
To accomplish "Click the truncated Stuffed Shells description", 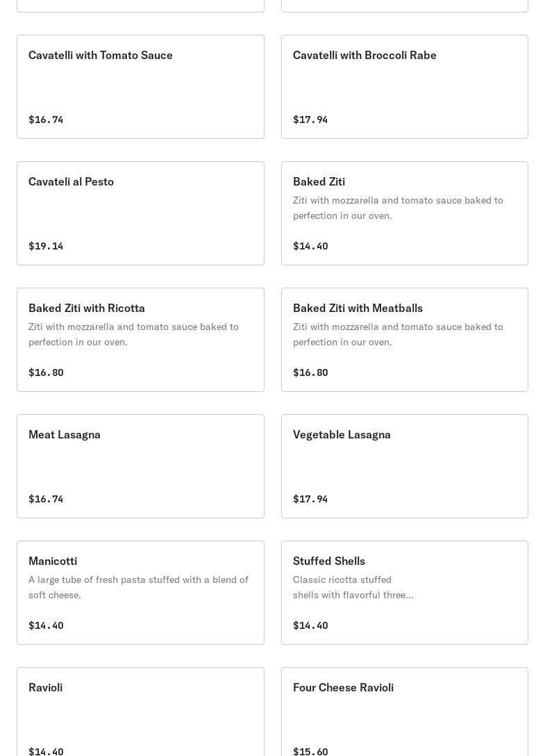I will (353, 587).
